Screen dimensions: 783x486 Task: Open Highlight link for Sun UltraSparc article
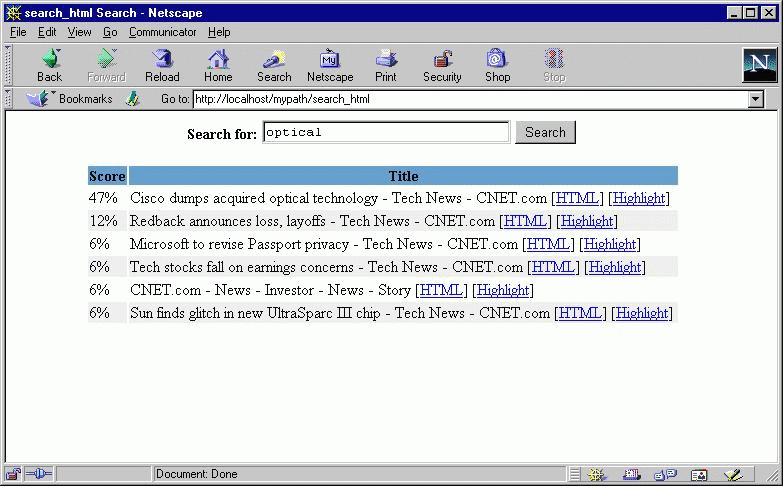(x=642, y=313)
